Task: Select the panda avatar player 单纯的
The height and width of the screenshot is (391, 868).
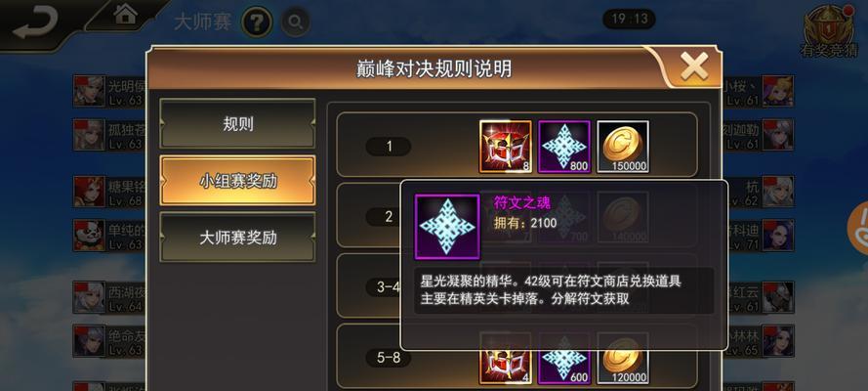Action: tap(89, 235)
